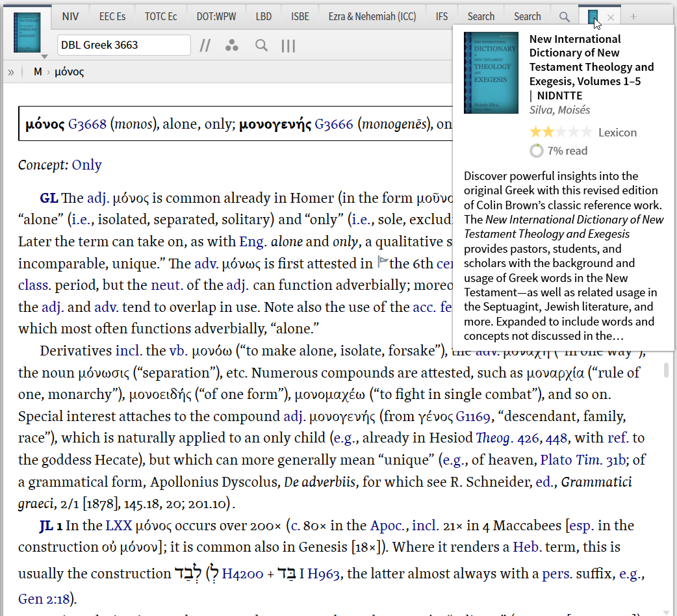677x616 pixels.
Task: Click the 7% read progress indicator
Action: tap(559, 151)
